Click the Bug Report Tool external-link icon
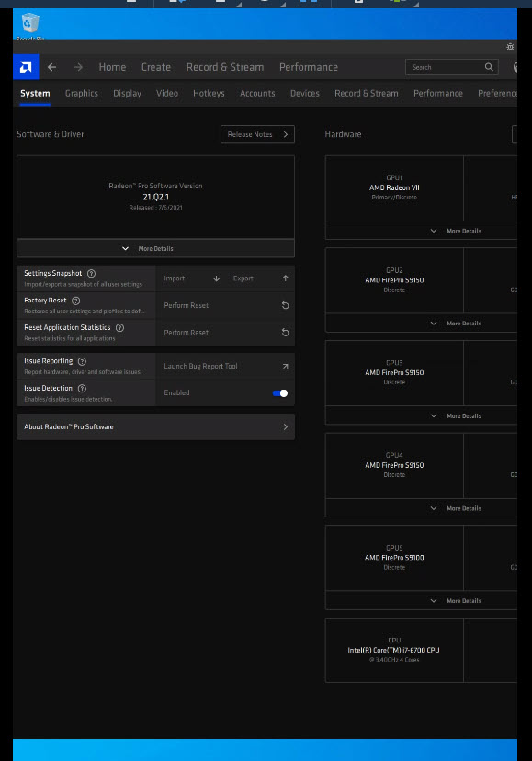The image size is (532, 761). (x=285, y=366)
